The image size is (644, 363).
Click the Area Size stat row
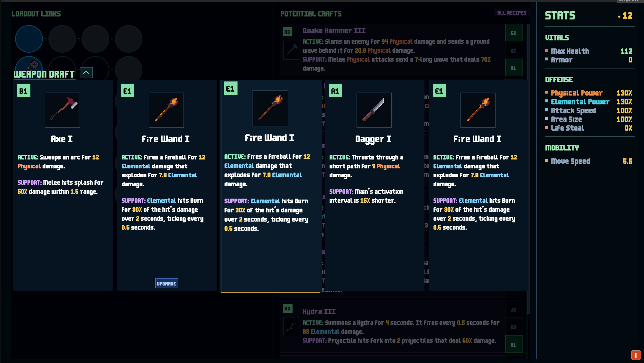pyautogui.click(x=589, y=119)
